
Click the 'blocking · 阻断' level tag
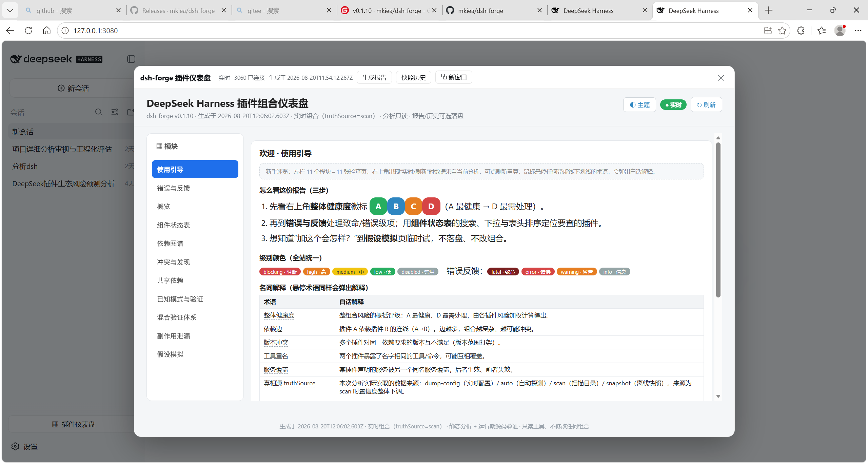pos(280,272)
